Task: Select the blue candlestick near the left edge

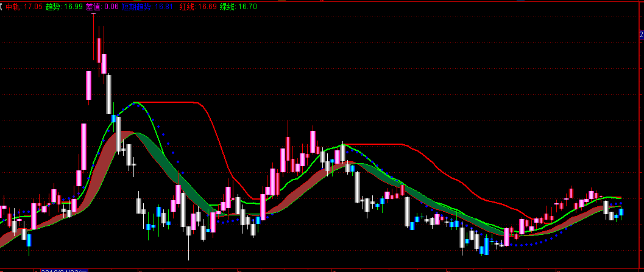Action: pyautogui.click(x=28, y=240)
